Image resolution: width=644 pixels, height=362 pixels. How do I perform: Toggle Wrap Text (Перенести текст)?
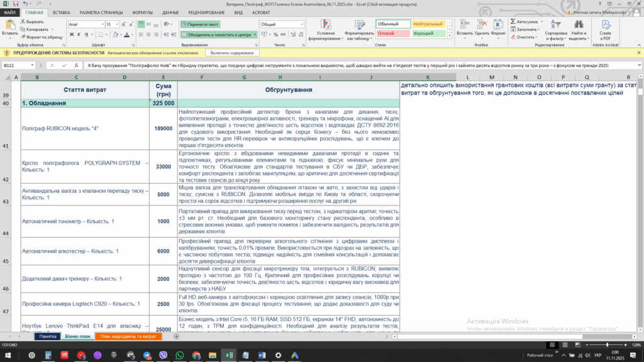point(200,24)
